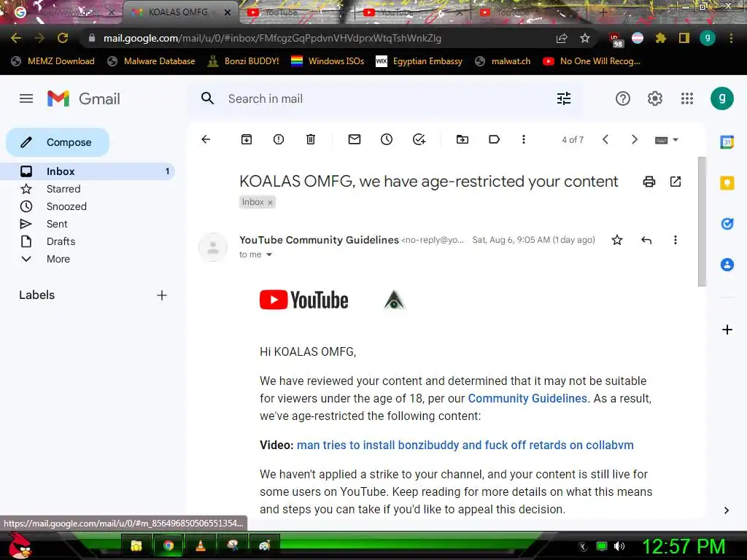Open the Starred folder
Image resolution: width=747 pixels, height=560 pixels.
(88, 189)
